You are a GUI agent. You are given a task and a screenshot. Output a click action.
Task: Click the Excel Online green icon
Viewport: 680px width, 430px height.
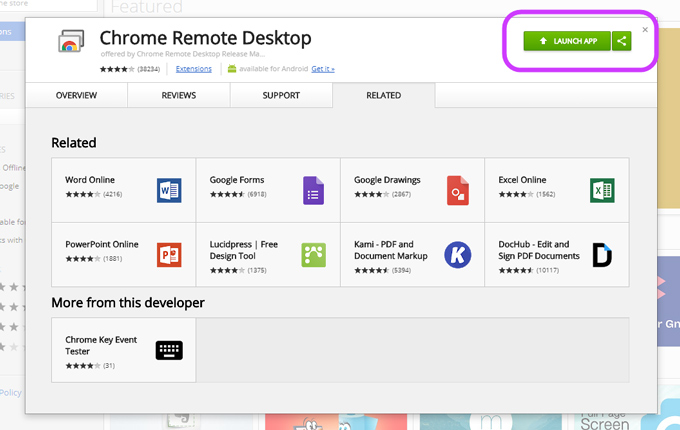(x=602, y=190)
